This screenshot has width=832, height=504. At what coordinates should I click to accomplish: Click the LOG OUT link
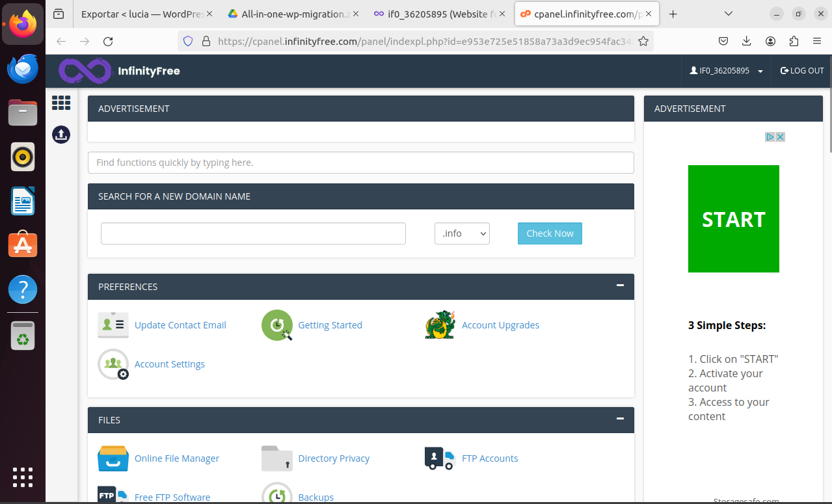[802, 71]
